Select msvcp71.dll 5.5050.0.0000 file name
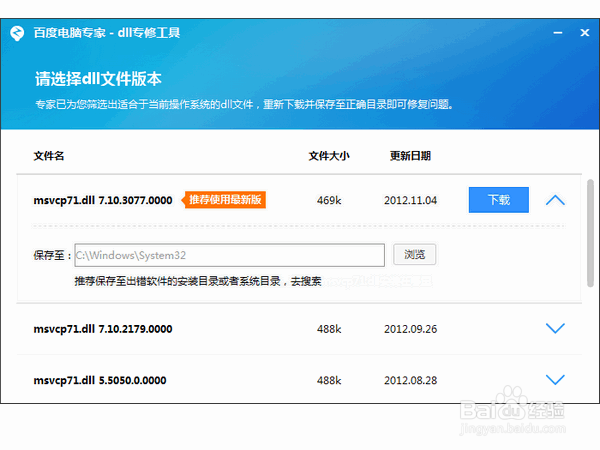Viewport: 600px width, 450px height. click(x=100, y=380)
